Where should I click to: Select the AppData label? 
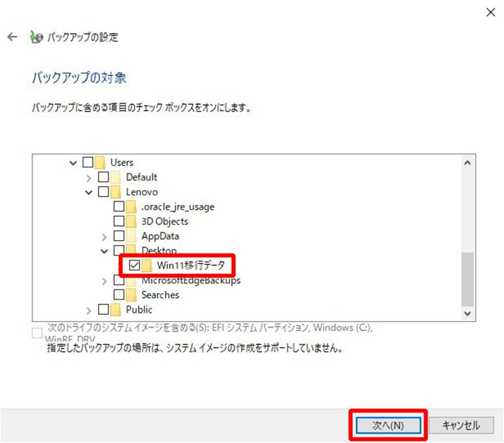160,237
